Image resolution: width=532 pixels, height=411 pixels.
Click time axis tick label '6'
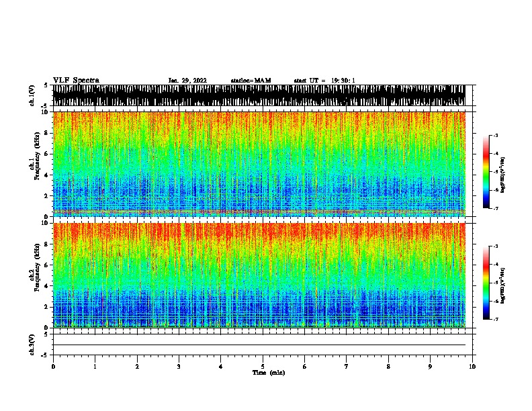click(305, 367)
